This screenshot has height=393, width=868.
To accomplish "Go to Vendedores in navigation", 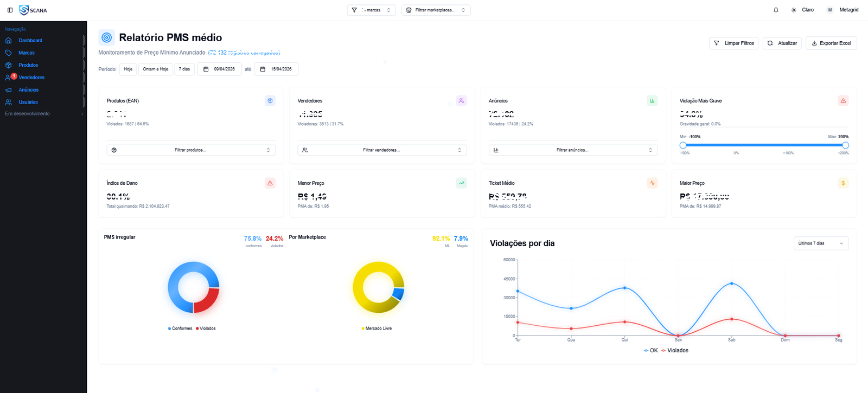I will point(31,78).
